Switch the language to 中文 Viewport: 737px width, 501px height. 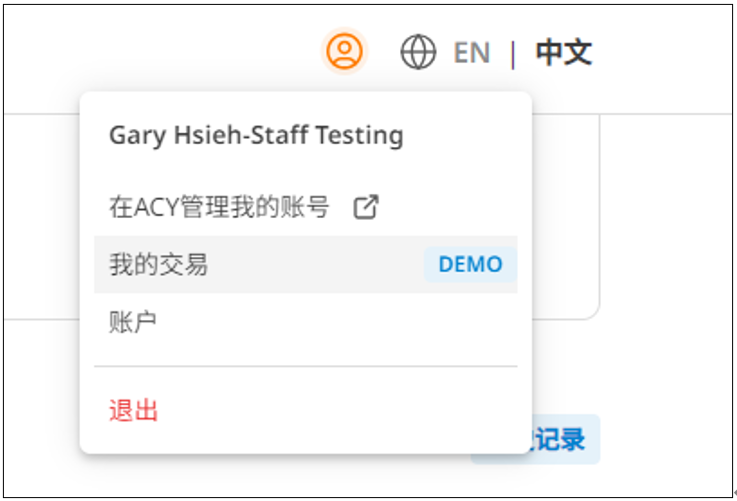click(563, 52)
